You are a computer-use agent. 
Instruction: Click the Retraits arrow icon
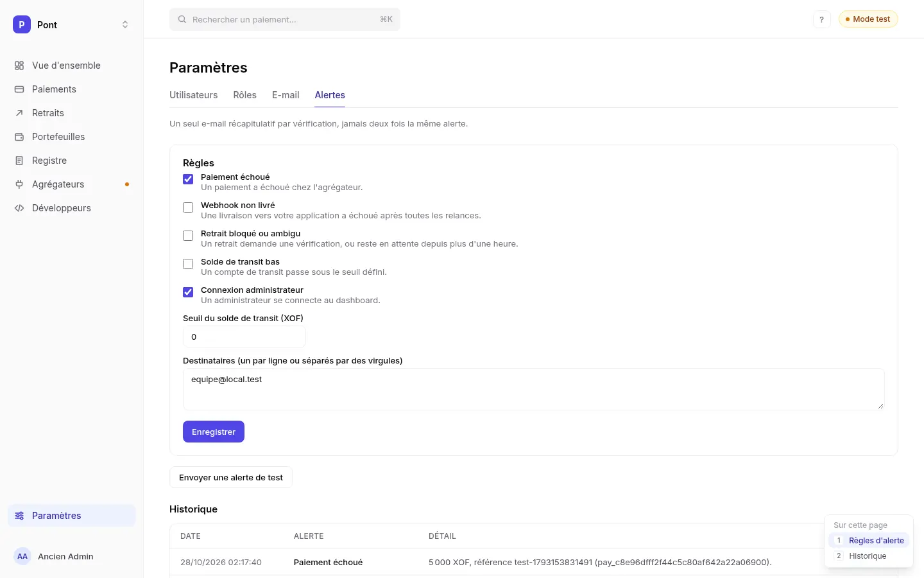pos(19,113)
